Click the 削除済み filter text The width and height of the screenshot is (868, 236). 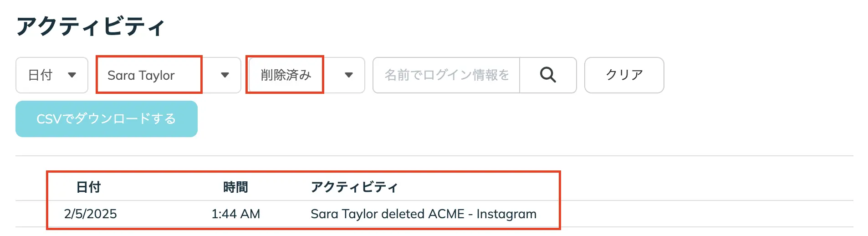[286, 75]
